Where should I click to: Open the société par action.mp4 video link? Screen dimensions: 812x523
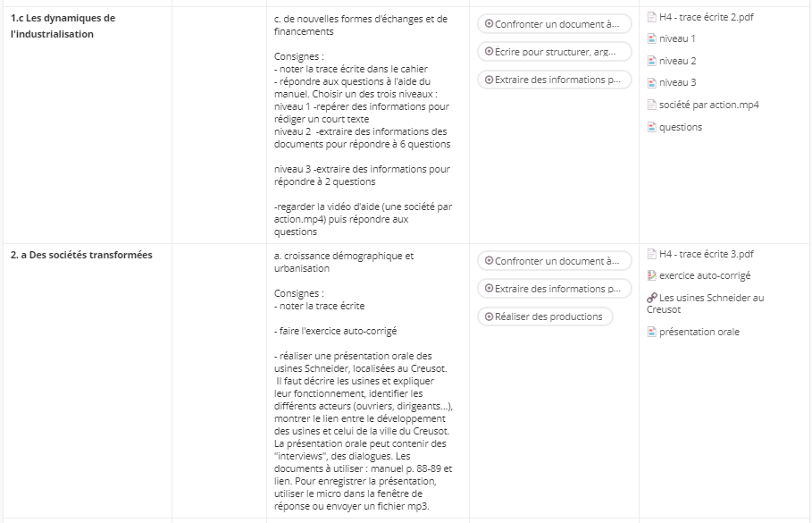click(709, 105)
